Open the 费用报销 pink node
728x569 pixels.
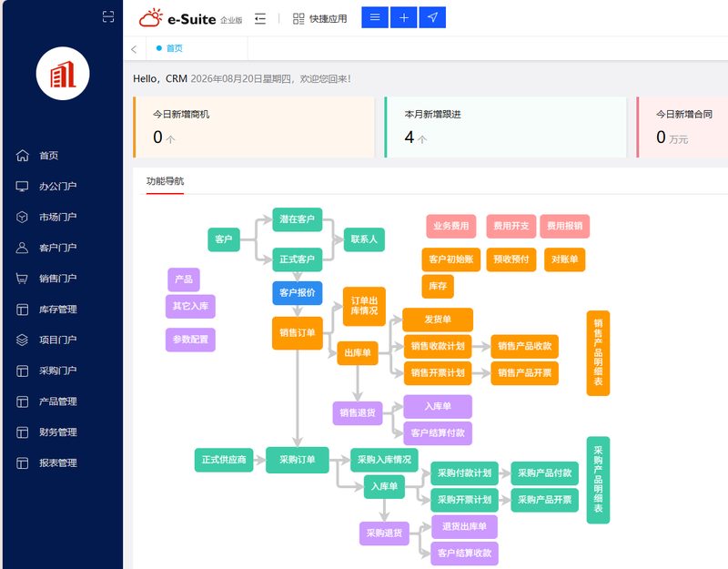pos(564,226)
